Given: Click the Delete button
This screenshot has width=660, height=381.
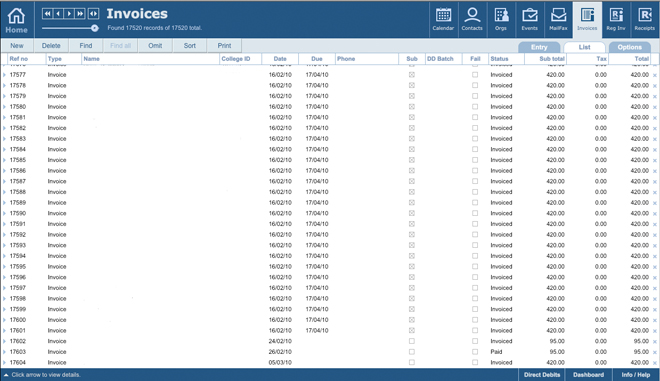Looking at the screenshot, I should 51,45.
